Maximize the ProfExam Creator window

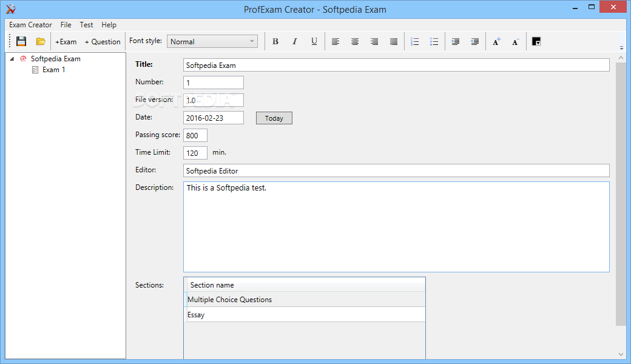(x=592, y=7)
